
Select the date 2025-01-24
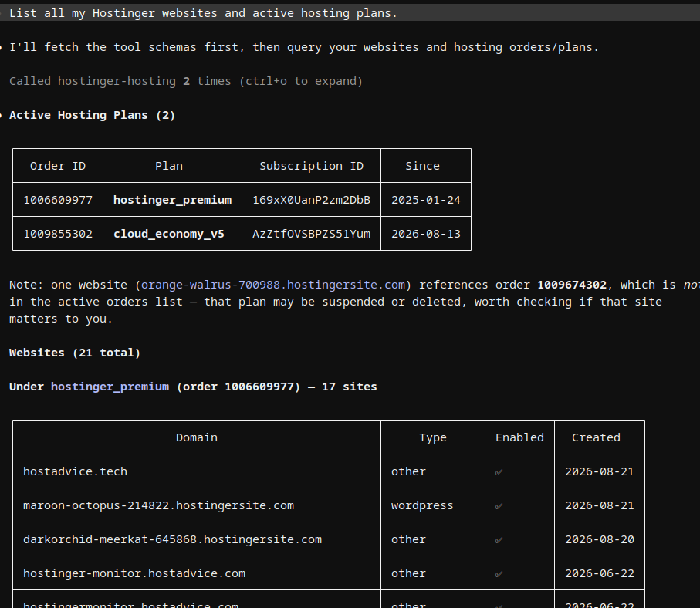coord(426,200)
